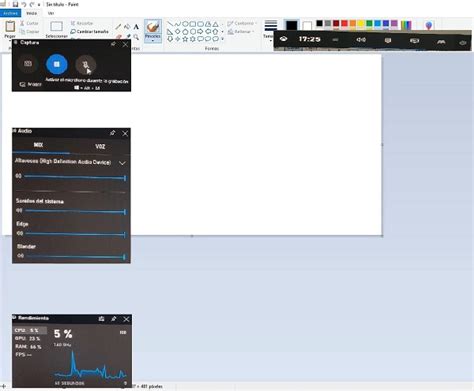474x391 pixels.
Task: Select Color 2 white swatch
Action: [x=307, y=26]
